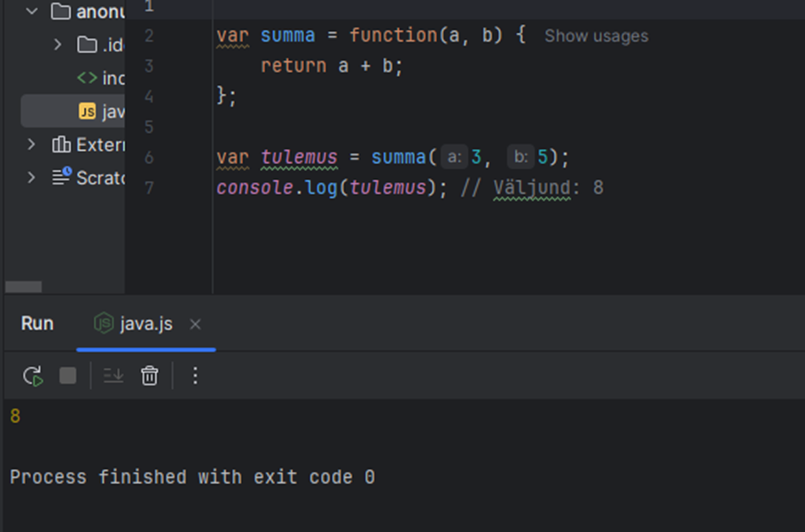The image size is (805, 532).
Task: Select the yellow JS file in project tree
Action: tap(87, 112)
